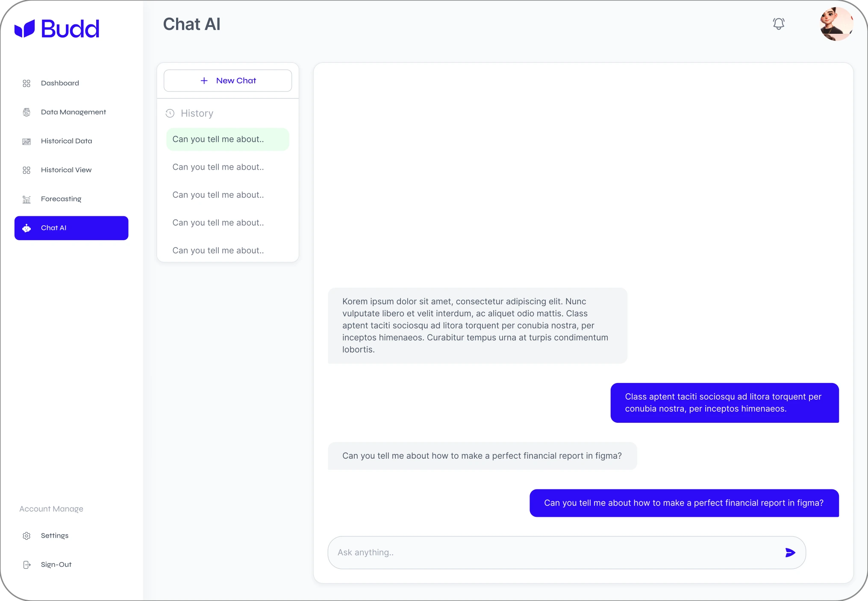Open the highlighted first history chat
Image resolution: width=868 pixels, height=601 pixels.
(x=228, y=139)
